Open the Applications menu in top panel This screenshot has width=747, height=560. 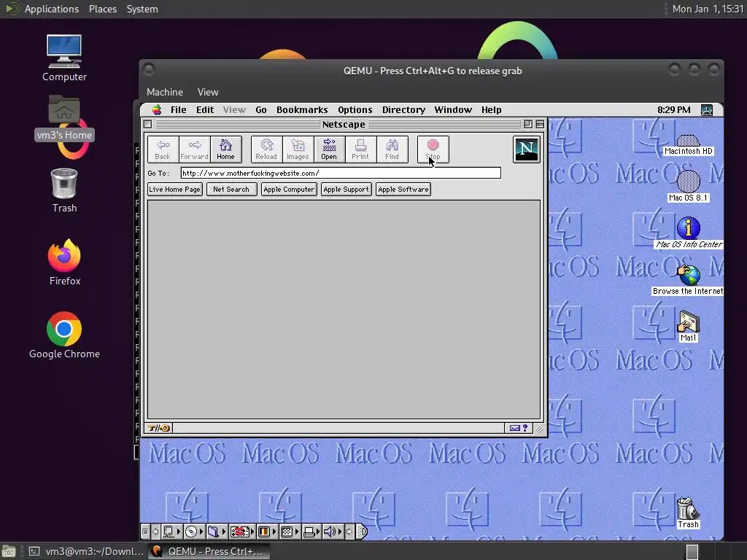coord(52,9)
